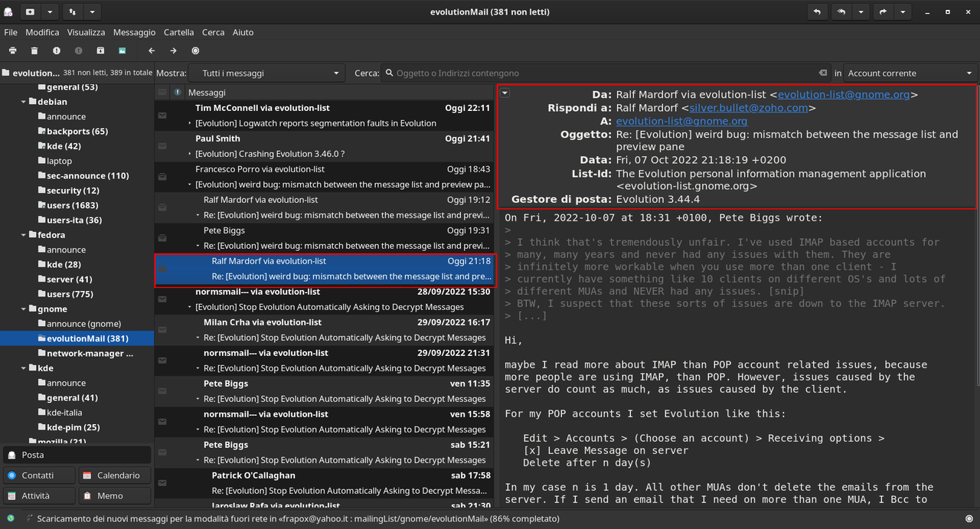Switch to the Contatti view

tap(38, 475)
